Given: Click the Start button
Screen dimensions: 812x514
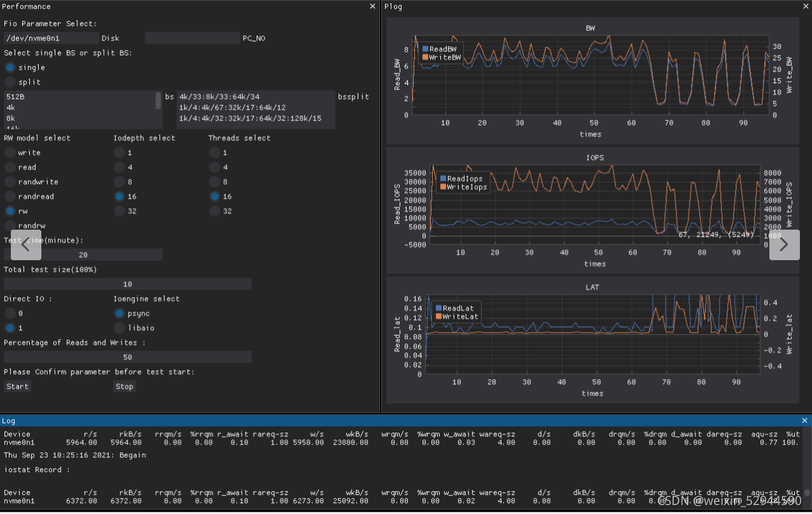Looking at the screenshot, I should coord(18,387).
